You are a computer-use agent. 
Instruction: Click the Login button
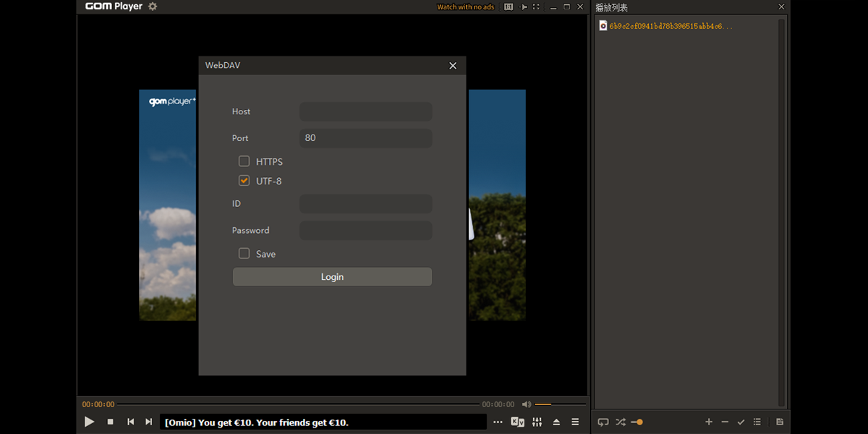[x=332, y=277]
